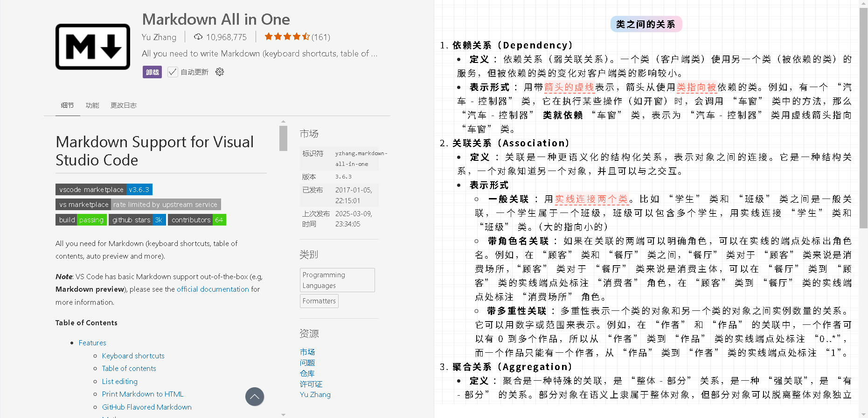Open the Table of contents link
Screen dimensions: 868x418
coord(129,368)
